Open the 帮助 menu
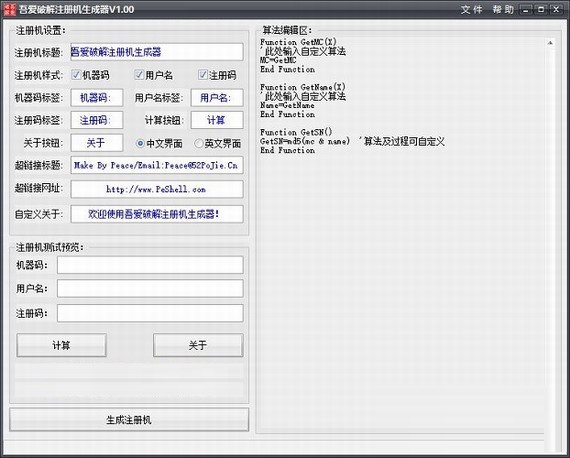The height and width of the screenshot is (458, 570). [503, 9]
